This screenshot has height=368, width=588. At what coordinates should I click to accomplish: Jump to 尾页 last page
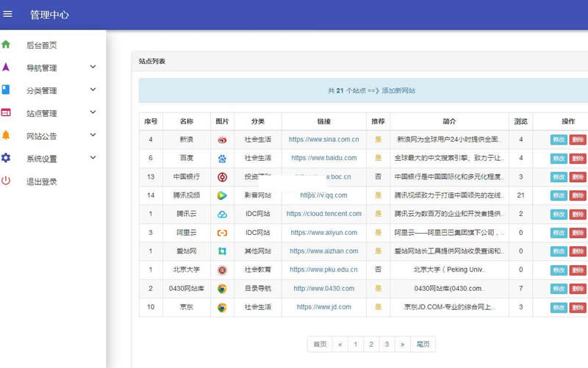tap(423, 344)
